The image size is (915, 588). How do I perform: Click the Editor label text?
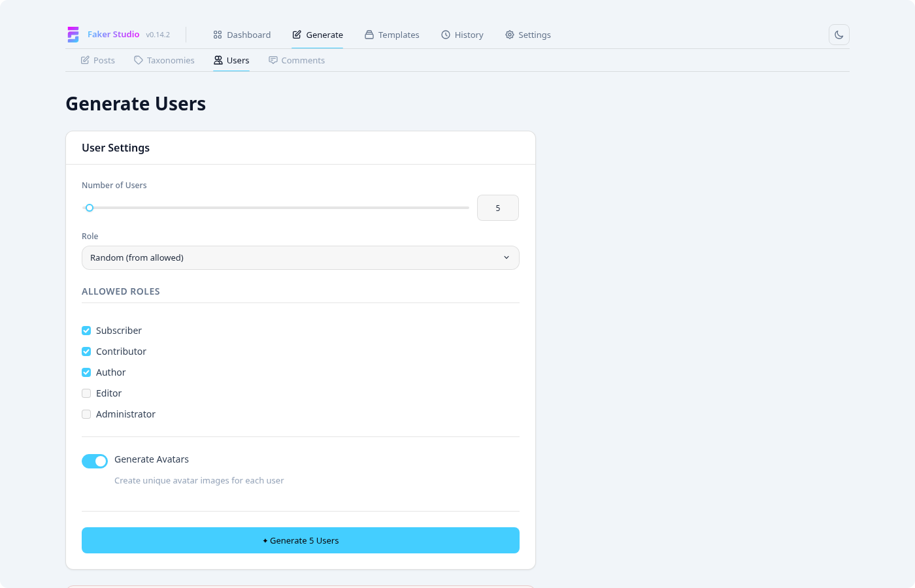[108, 393]
